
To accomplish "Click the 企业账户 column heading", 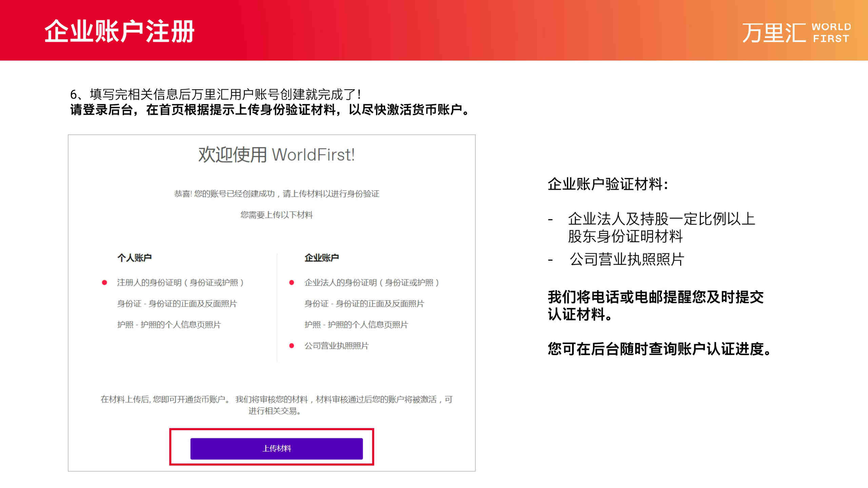I will tap(321, 258).
